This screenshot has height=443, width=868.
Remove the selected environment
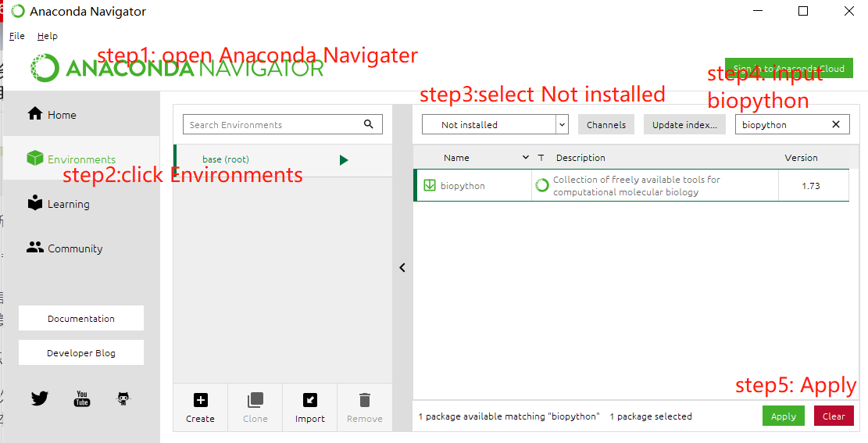[364, 408]
